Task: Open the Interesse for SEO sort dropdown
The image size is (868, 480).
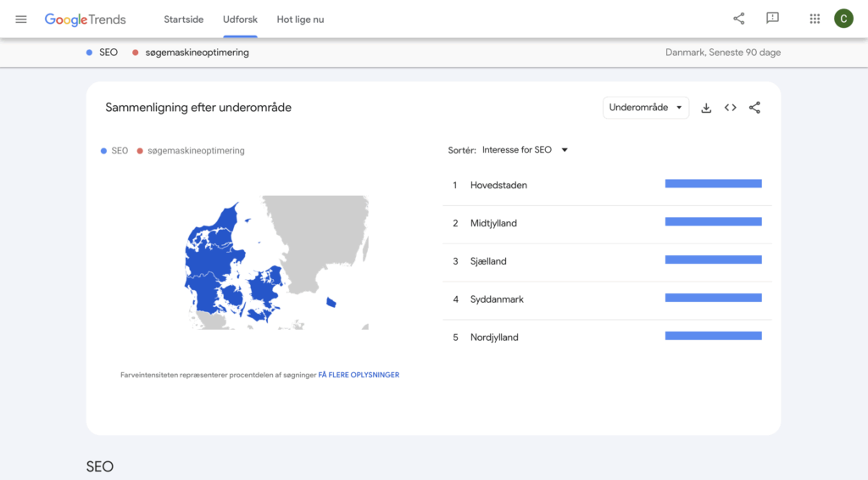Action: [x=525, y=150]
